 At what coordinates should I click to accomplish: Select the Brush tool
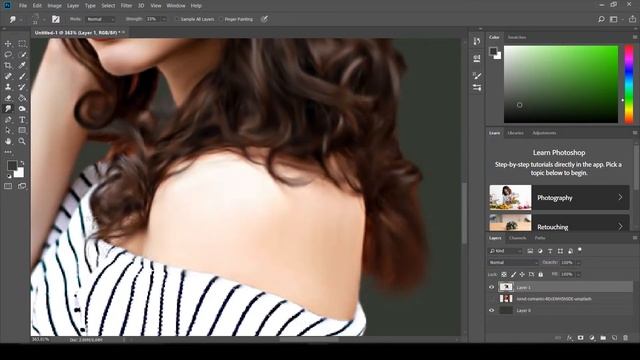coord(22,76)
